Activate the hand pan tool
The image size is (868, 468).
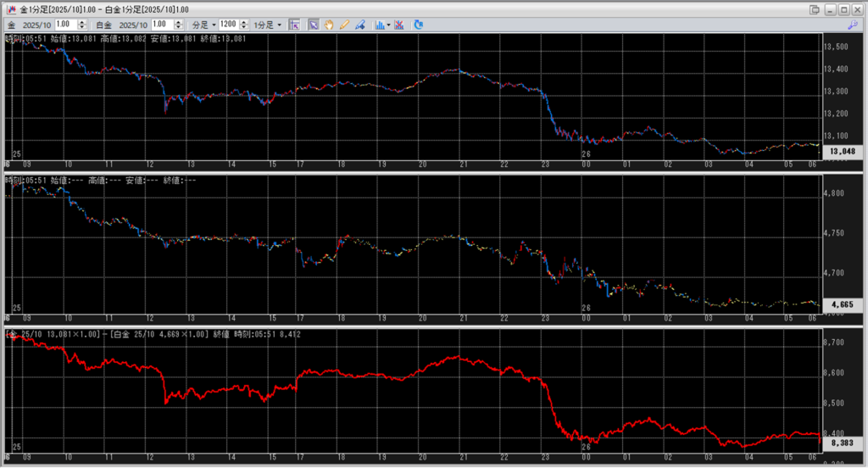click(330, 25)
